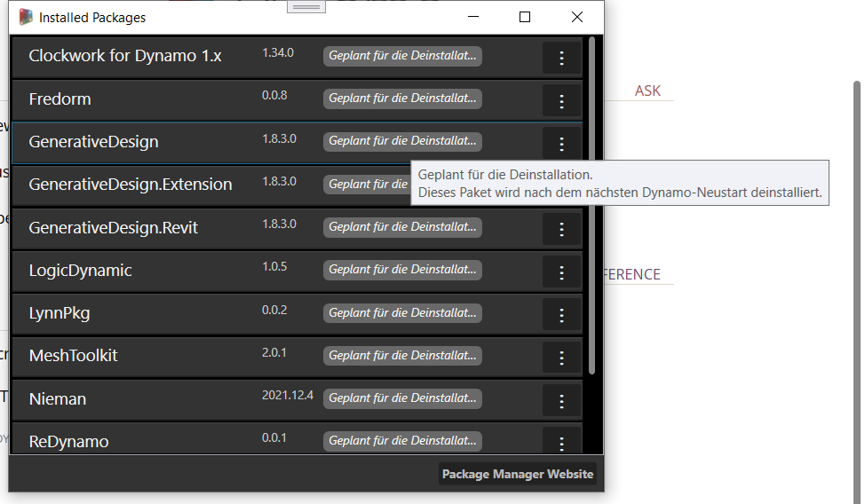Select the LogicDynamic package row
The image size is (865, 504).
point(178,271)
